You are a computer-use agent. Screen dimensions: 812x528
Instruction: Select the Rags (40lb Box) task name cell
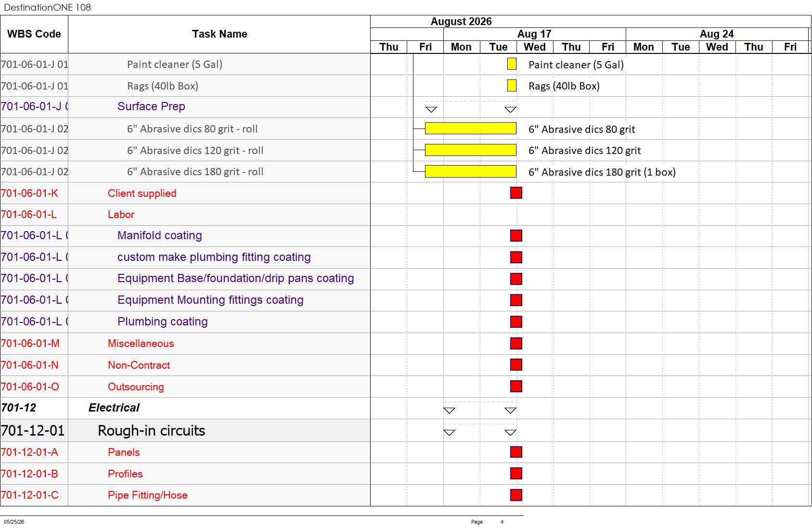click(219, 86)
